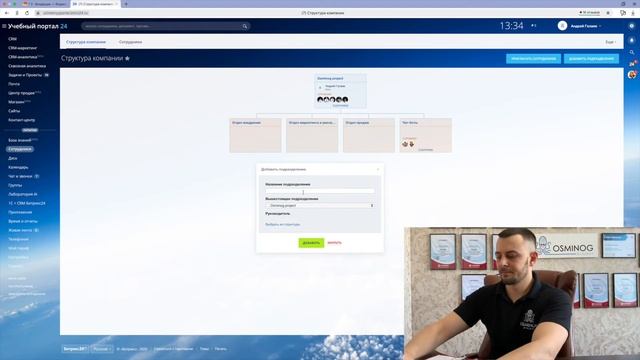Click department name input field
The width and height of the screenshot is (640, 360).
point(320,191)
